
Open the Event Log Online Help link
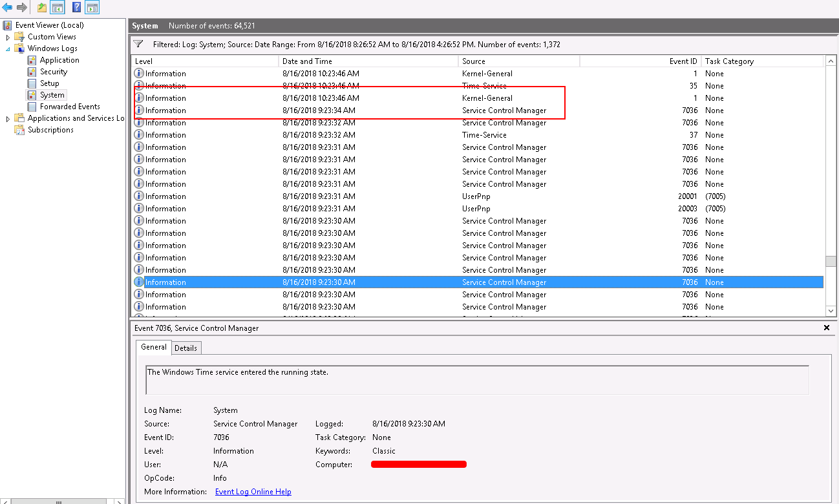click(x=253, y=492)
